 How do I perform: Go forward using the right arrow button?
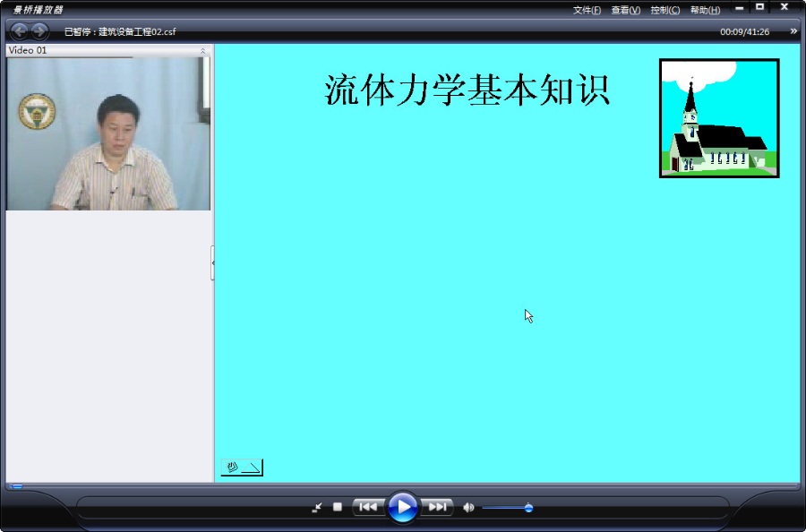[39, 31]
